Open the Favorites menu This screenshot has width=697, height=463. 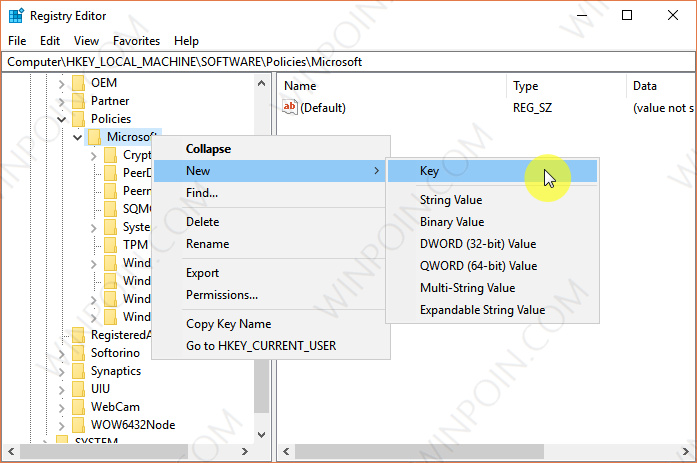pos(136,41)
